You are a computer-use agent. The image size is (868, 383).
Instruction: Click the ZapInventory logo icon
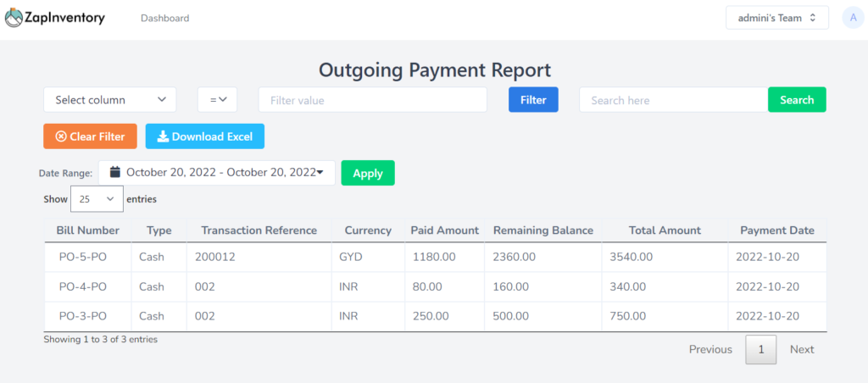[x=14, y=19]
